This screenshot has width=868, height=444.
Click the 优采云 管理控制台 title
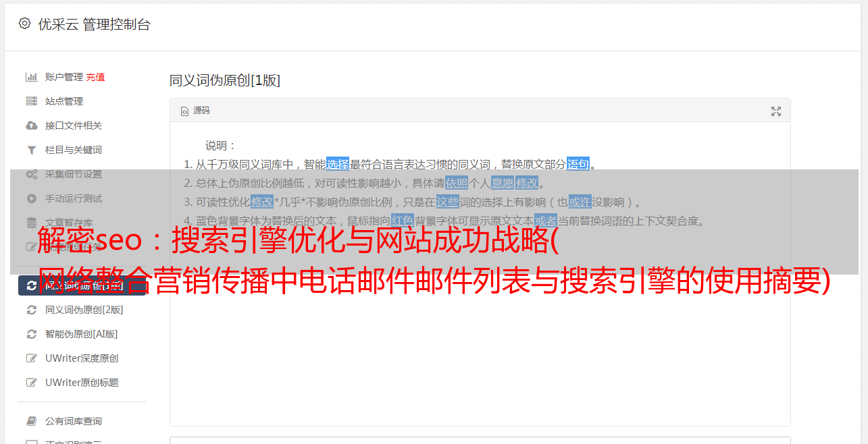(x=94, y=24)
